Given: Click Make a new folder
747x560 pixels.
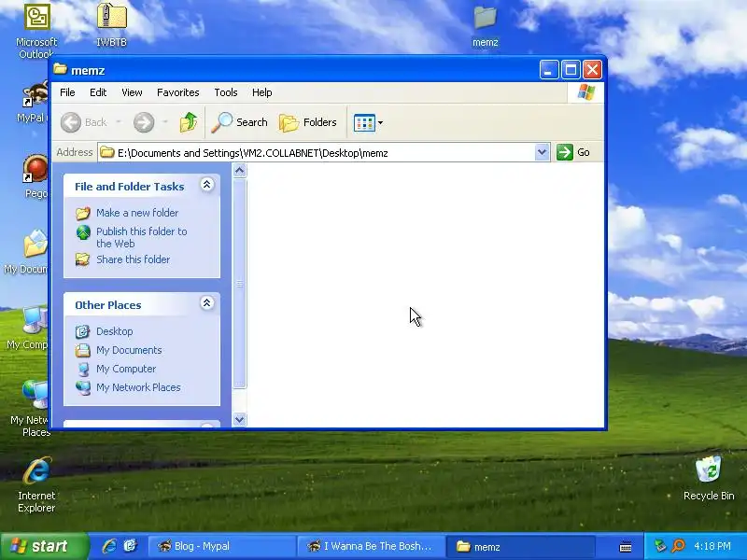Looking at the screenshot, I should point(137,213).
